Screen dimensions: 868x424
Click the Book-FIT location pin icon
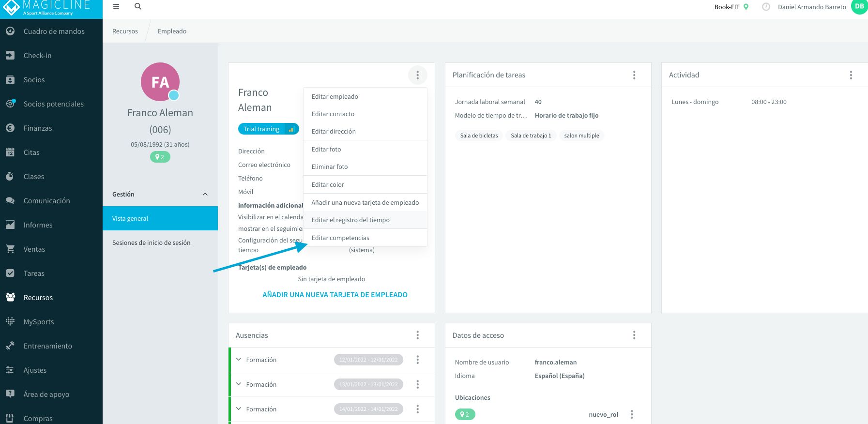746,7
